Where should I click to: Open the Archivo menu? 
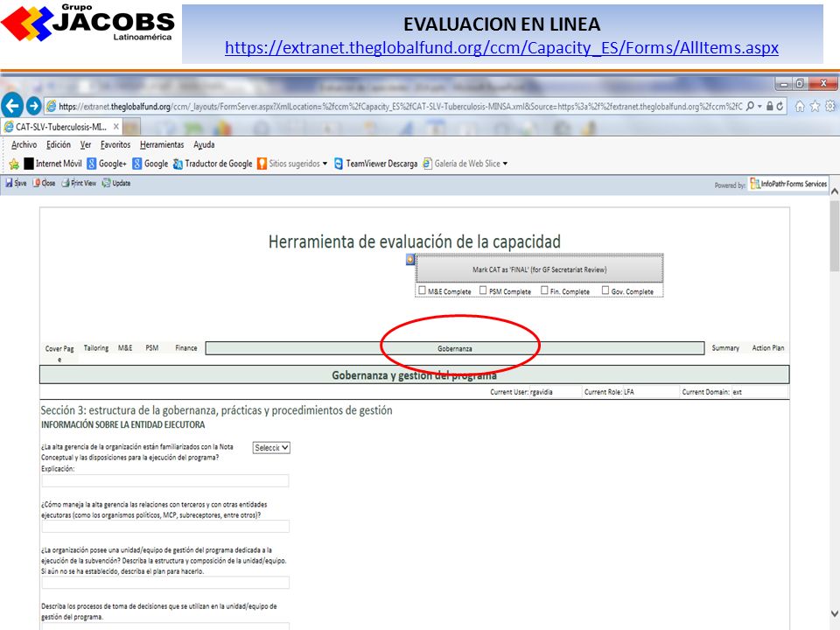(x=24, y=144)
